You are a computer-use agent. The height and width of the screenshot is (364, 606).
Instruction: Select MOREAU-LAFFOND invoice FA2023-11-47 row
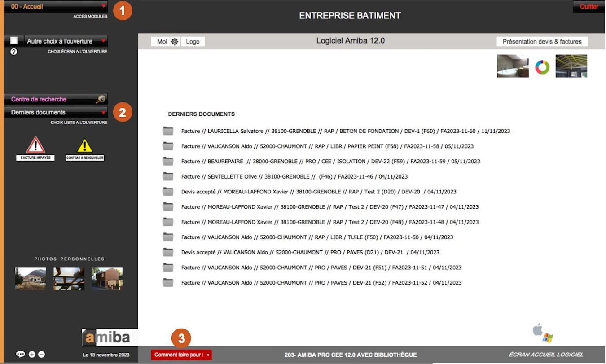[330, 207]
